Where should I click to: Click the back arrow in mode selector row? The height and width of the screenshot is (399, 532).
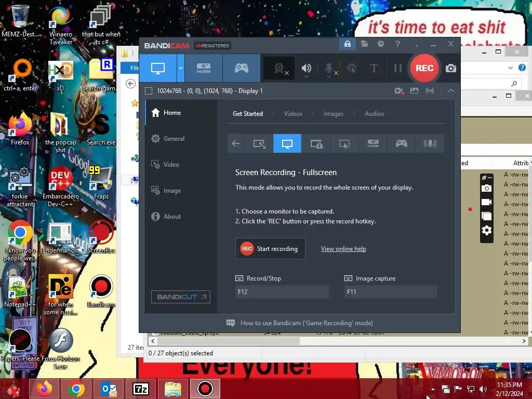click(x=235, y=143)
